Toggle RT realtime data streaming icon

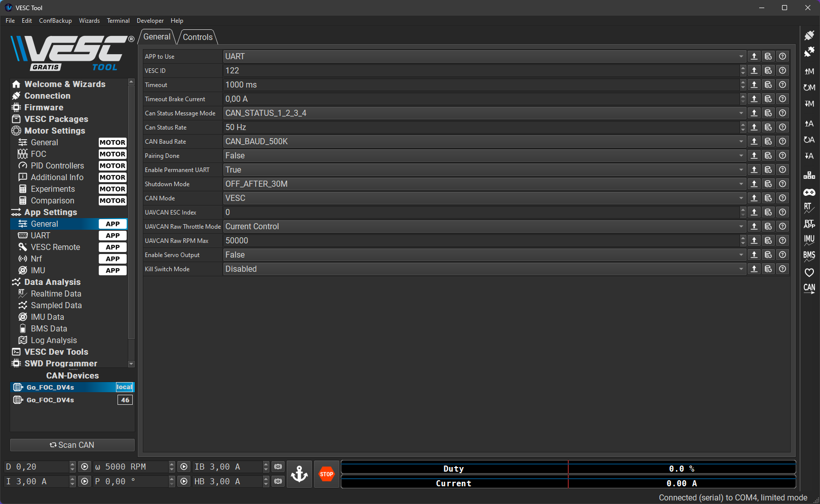pos(809,208)
